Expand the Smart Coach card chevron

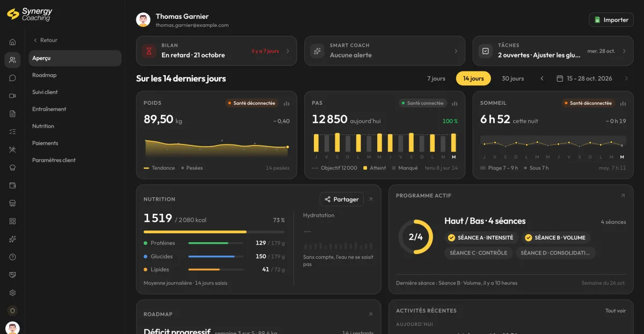pyautogui.click(x=456, y=51)
